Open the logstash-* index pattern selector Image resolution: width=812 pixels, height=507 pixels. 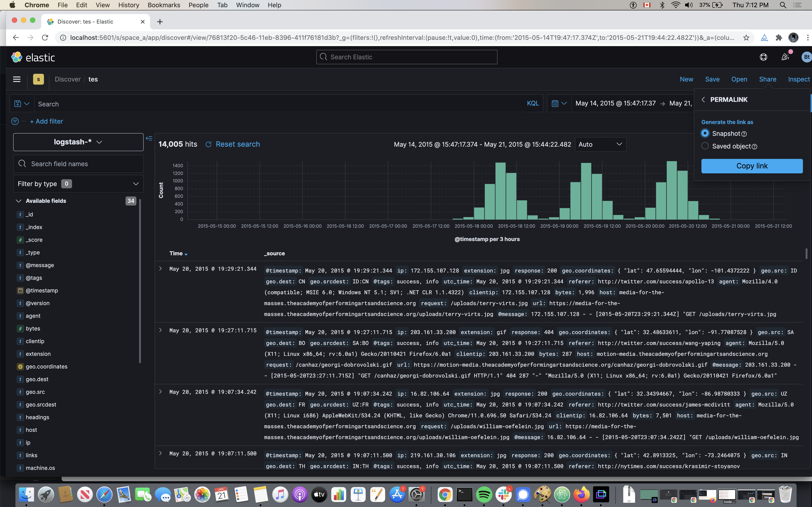pos(78,142)
